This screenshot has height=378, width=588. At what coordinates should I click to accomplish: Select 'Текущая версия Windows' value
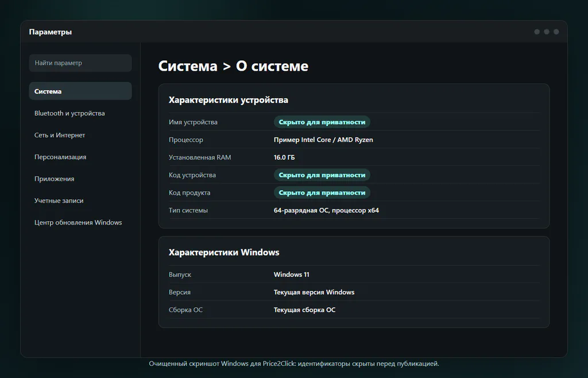click(314, 292)
